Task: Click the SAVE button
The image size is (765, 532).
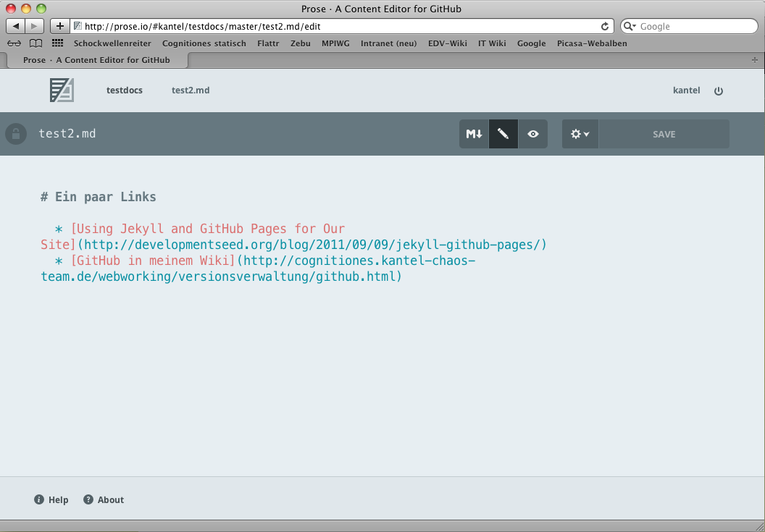Action: click(664, 134)
